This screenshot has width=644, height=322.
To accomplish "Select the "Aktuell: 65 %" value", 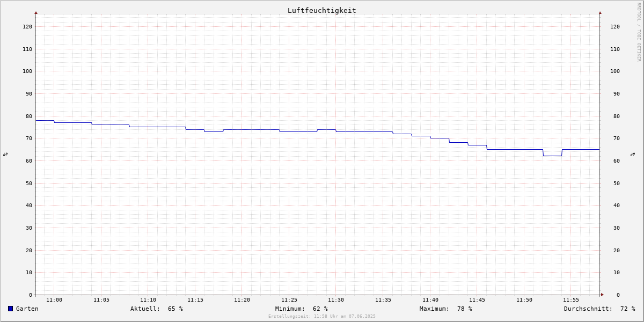I will [157, 309].
